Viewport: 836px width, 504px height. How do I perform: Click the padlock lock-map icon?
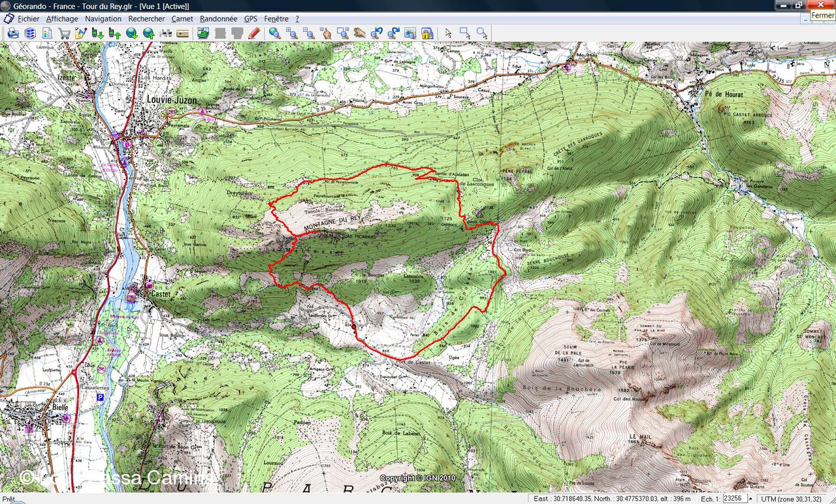tap(427, 33)
